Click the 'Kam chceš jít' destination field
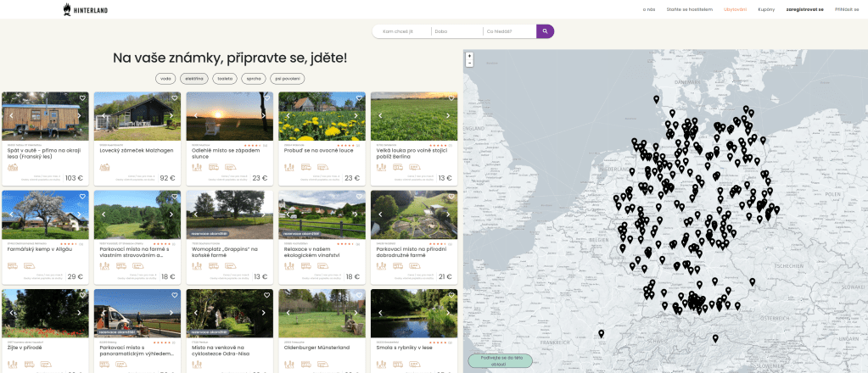Viewport: 868px width, 373px height. [x=403, y=31]
